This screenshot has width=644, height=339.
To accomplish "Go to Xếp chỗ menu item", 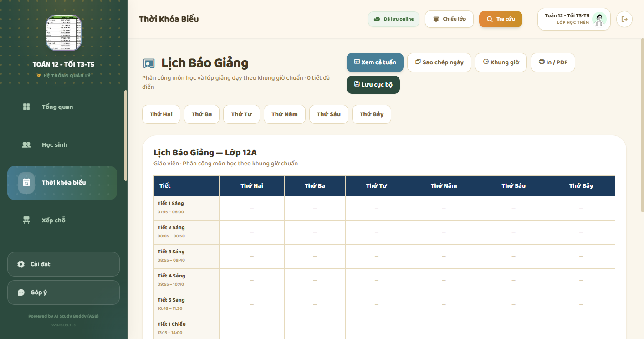I will tap(62, 221).
